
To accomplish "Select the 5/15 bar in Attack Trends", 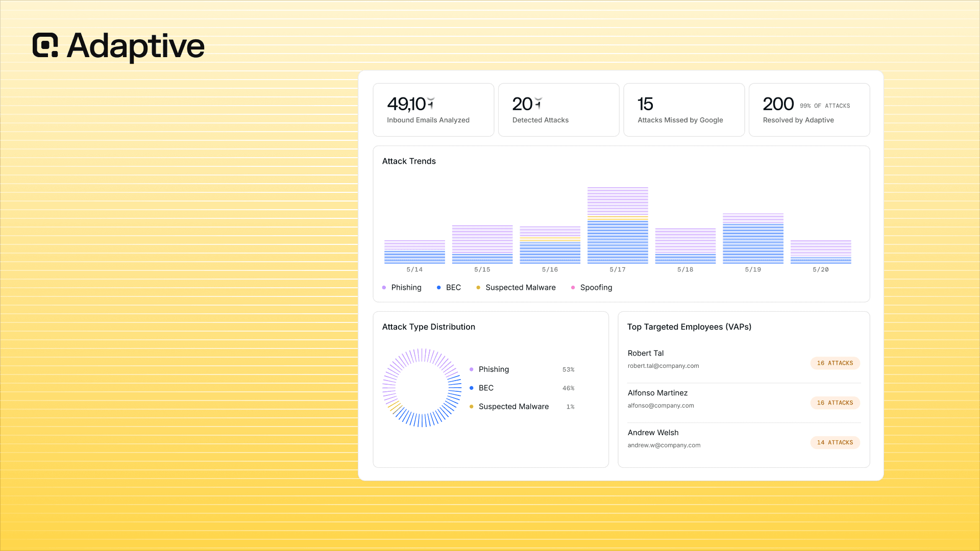I will (x=482, y=244).
